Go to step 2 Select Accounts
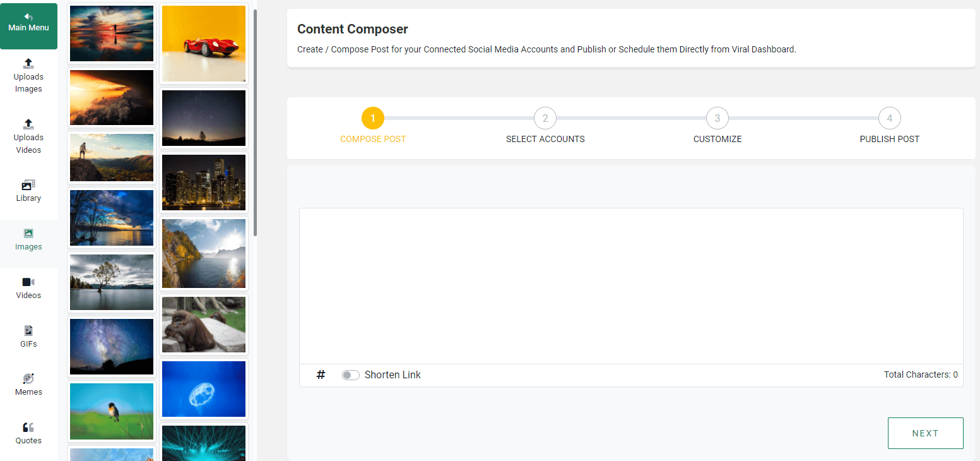The image size is (980, 461). pyautogui.click(x=545, y=118)
